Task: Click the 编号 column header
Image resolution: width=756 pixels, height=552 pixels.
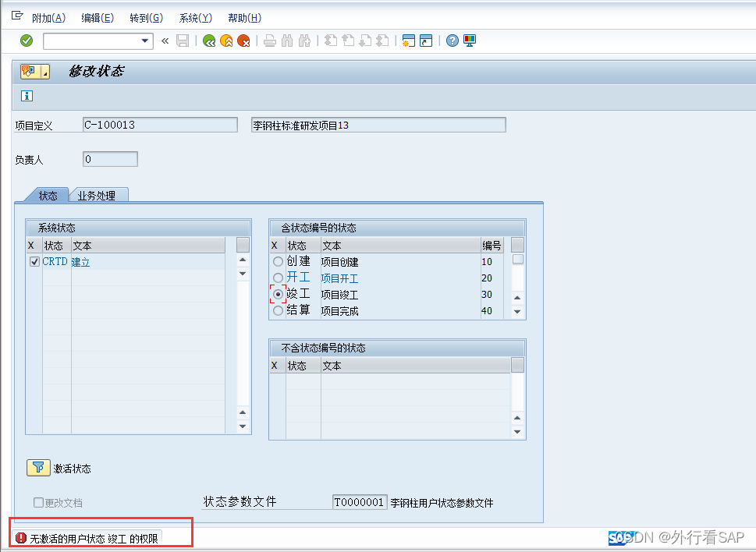Action: click(492, 246)
